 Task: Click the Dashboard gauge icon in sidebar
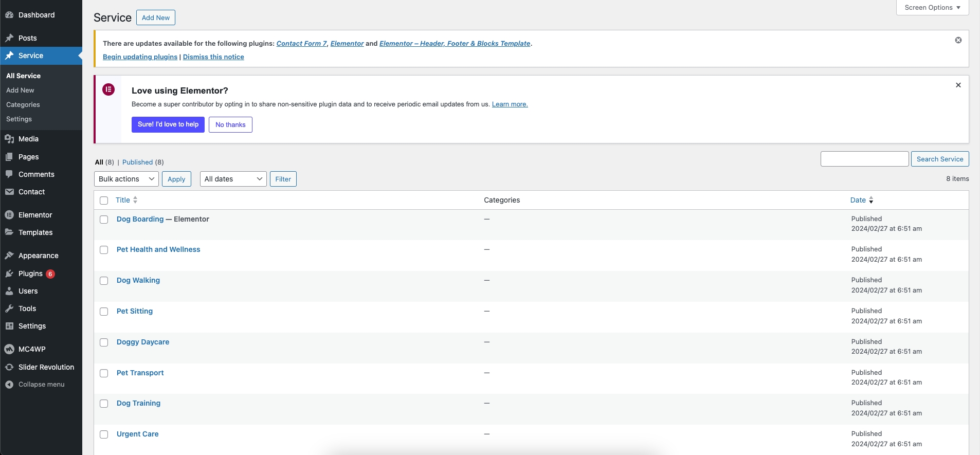[x=9, y=15]
